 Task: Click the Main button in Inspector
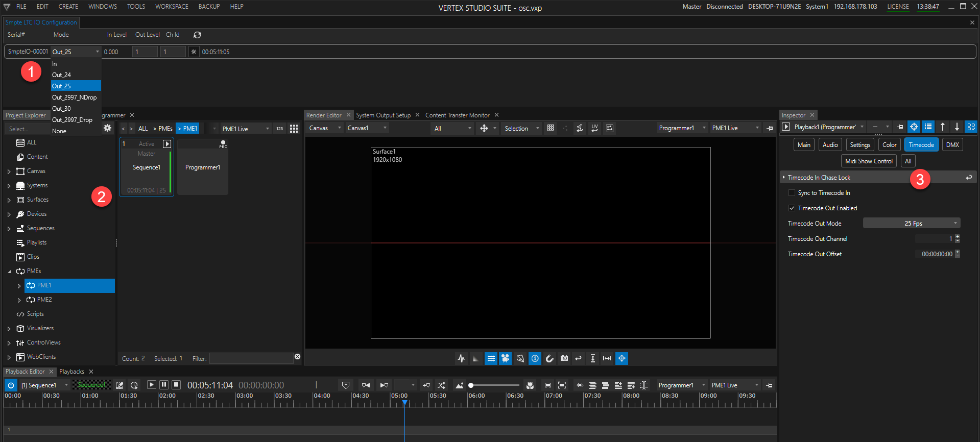click(x=804, y=145)
